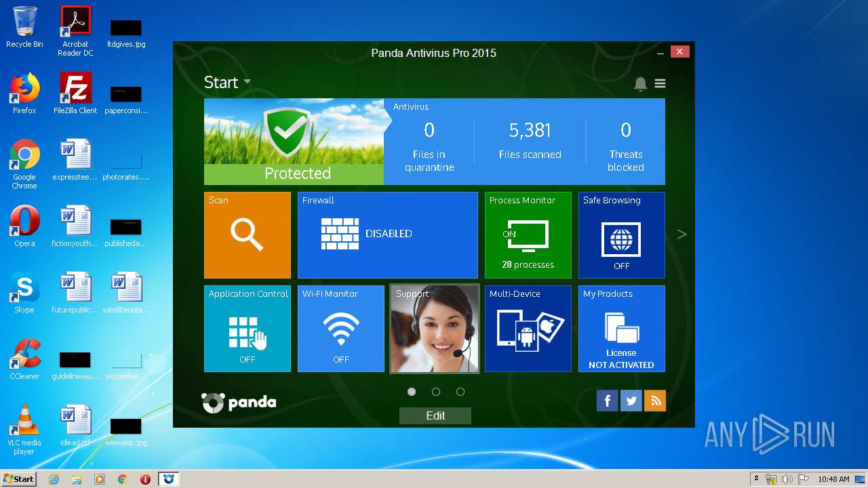Viewport: 868px width, 488px height.
Task: Open Support agent photo tile
Action: [435, 329]
